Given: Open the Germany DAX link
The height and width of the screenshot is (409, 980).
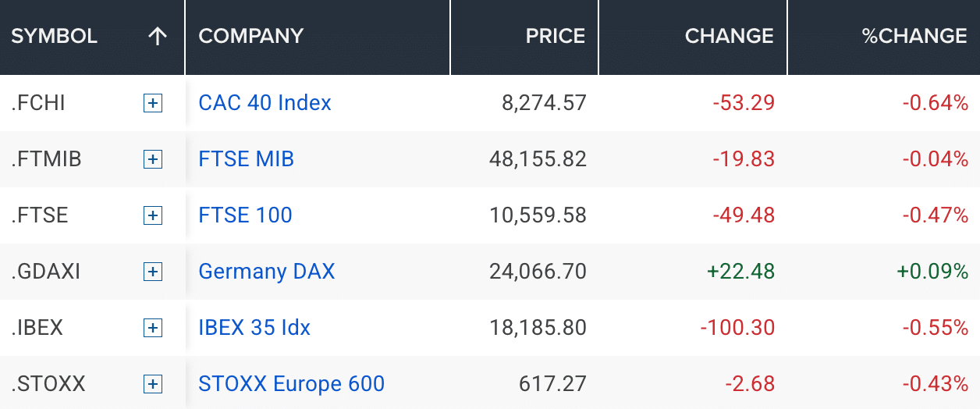Looking at the screenshot, I should tap(266, 272).
